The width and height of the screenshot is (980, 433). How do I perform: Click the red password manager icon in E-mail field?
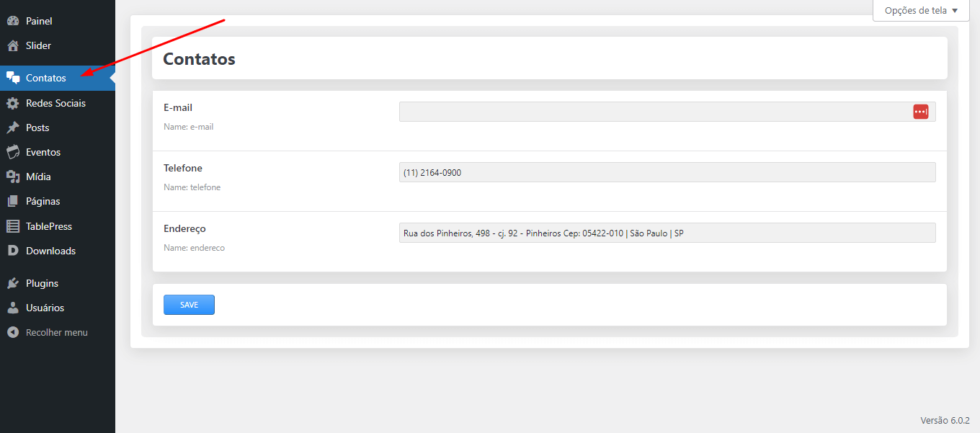921,112
